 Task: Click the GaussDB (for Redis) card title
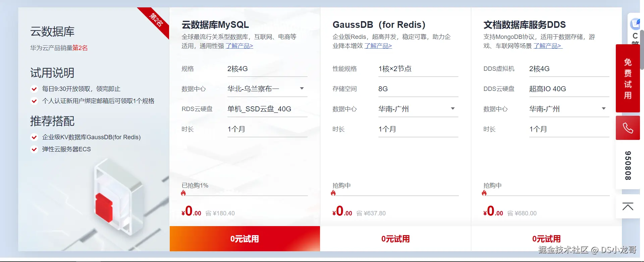coord(379,25)
